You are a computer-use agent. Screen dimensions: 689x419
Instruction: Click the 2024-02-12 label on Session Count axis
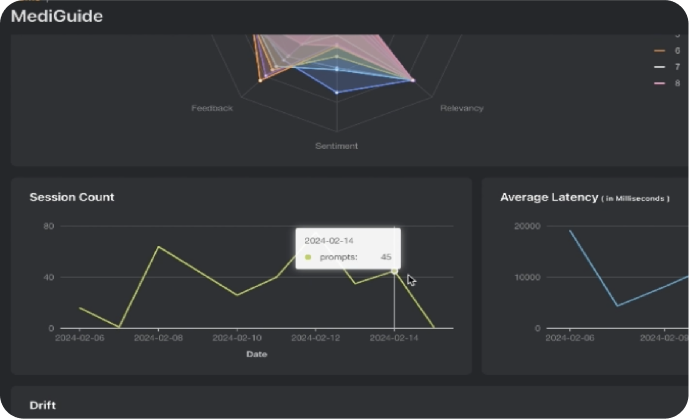click(315, 338)
